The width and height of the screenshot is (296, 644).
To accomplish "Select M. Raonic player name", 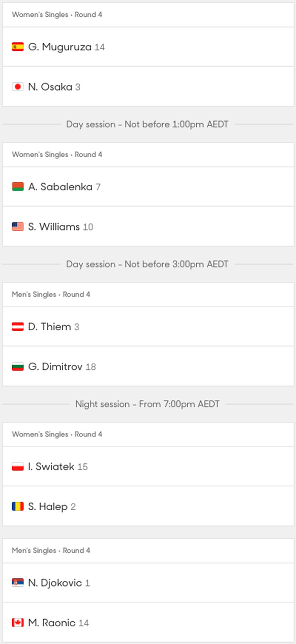I will point(52,623).
